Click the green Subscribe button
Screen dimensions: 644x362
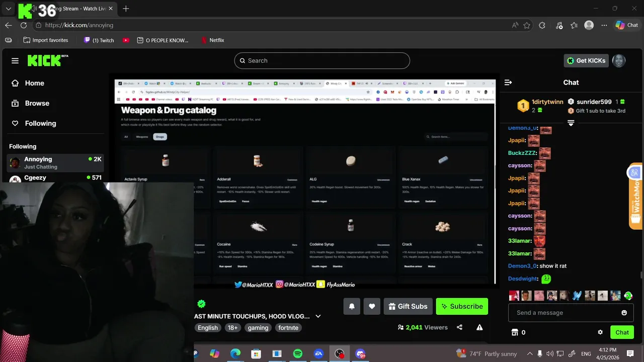click(462, 306)
